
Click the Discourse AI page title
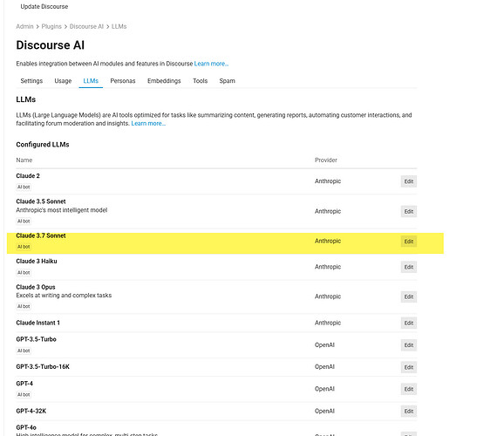point(51,45)
